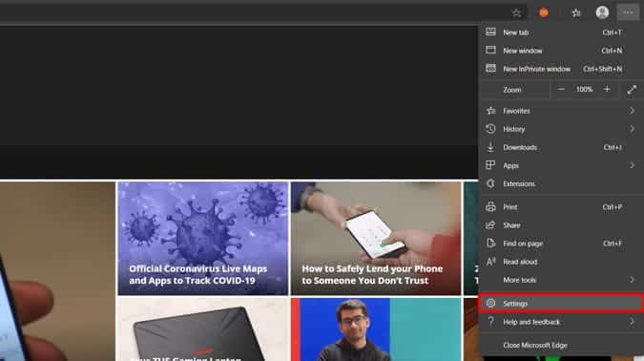This screenshot has height=361, width=644.
Task: Toggle the three-dot Settings and more button
Action: (628, 12)
